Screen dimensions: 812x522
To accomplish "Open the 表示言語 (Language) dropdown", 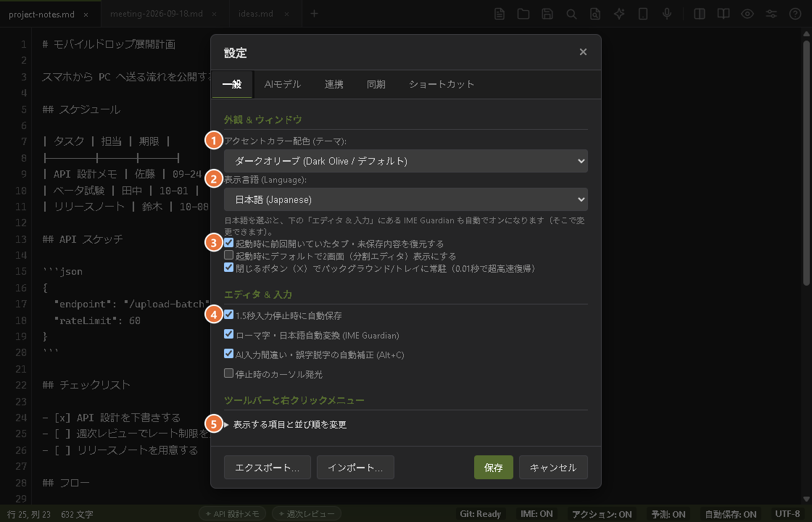I will (405, 199).
